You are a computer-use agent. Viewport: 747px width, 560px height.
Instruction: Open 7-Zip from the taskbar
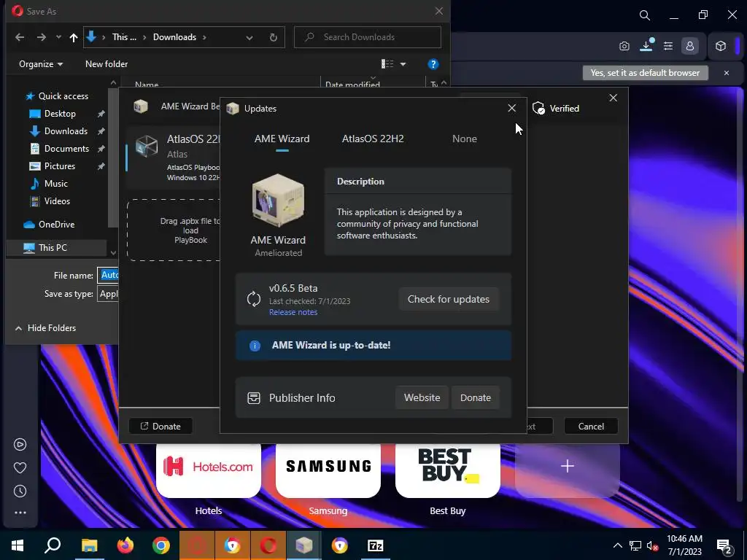click(x=376, y=545)
